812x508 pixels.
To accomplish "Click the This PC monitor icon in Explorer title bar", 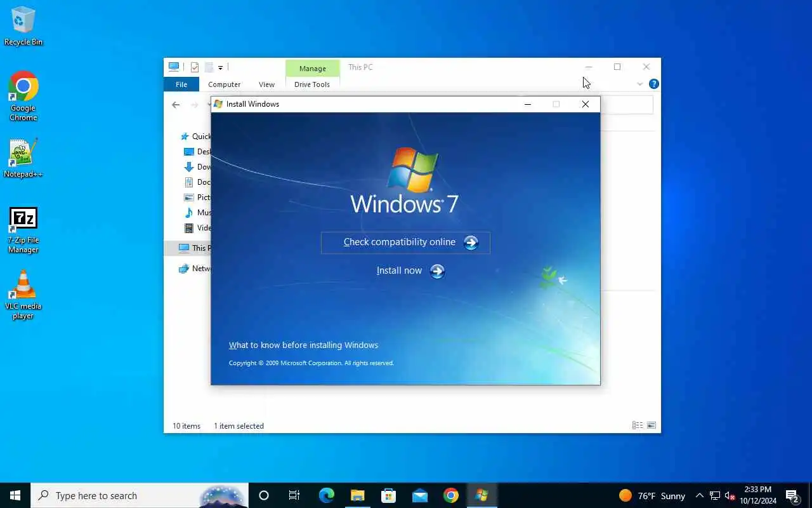I will [x=173, y=67].
